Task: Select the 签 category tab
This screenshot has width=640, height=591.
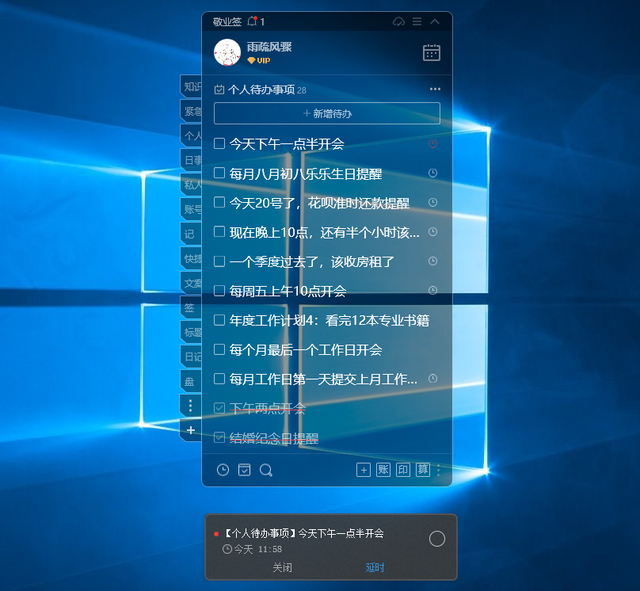Action: 191,308
